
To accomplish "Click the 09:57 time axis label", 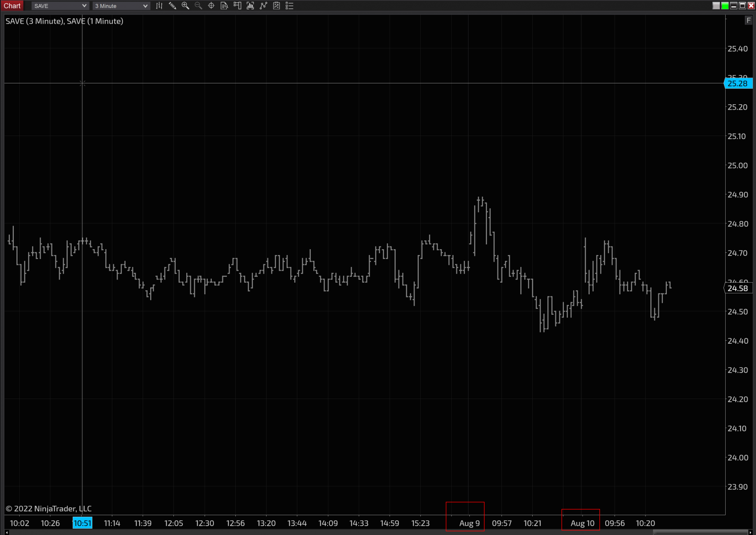I will 502,523.
